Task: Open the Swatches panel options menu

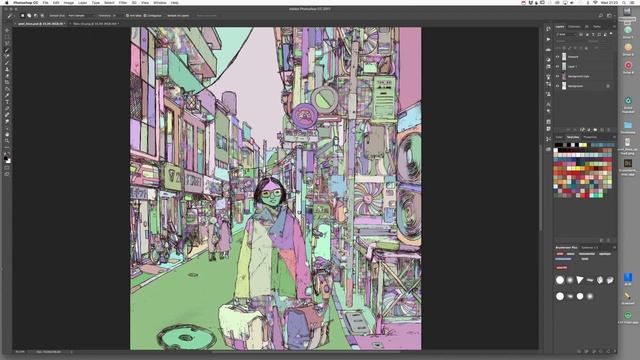Action: [x=614, y=137]
